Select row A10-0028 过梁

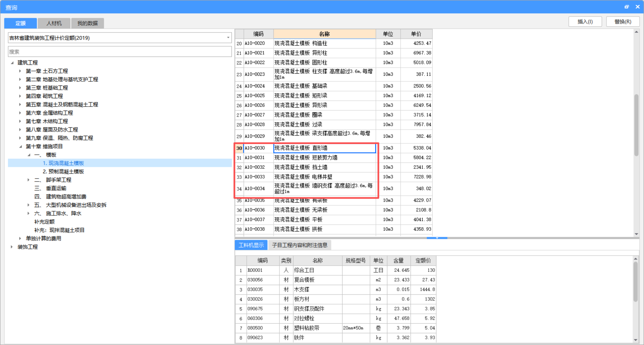(x=334, y=125)
